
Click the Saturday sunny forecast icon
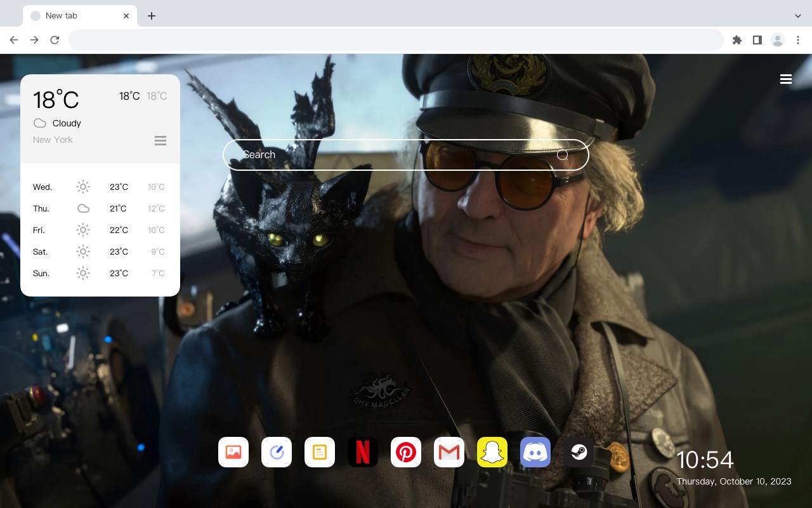pyautogui.click(x=83, y=251)
